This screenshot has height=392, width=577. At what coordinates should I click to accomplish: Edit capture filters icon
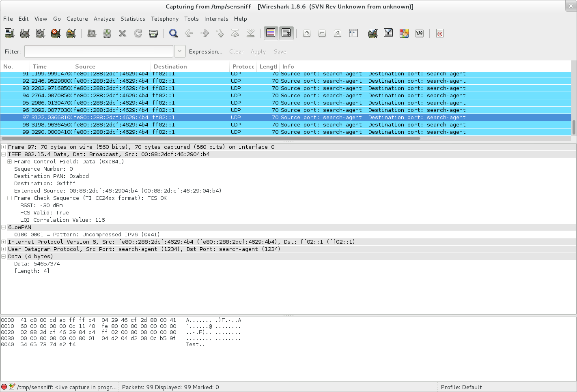pos(373,33)
